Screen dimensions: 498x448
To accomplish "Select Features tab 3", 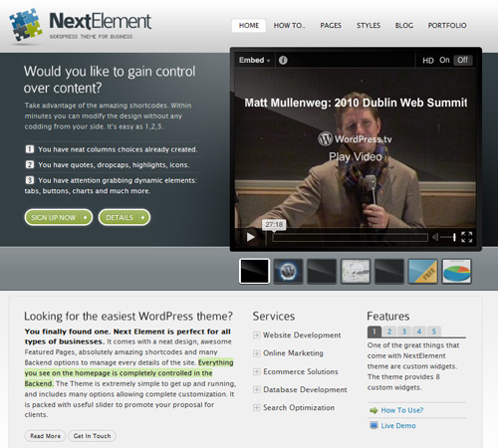I will [x=404, y=332].
